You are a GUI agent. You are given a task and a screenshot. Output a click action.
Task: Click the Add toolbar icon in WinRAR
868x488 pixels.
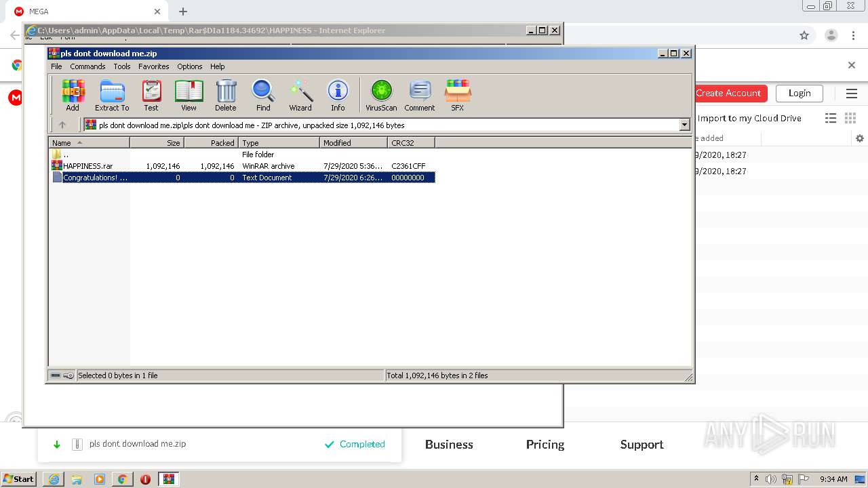pyautogui.click(x=73, y=95)
